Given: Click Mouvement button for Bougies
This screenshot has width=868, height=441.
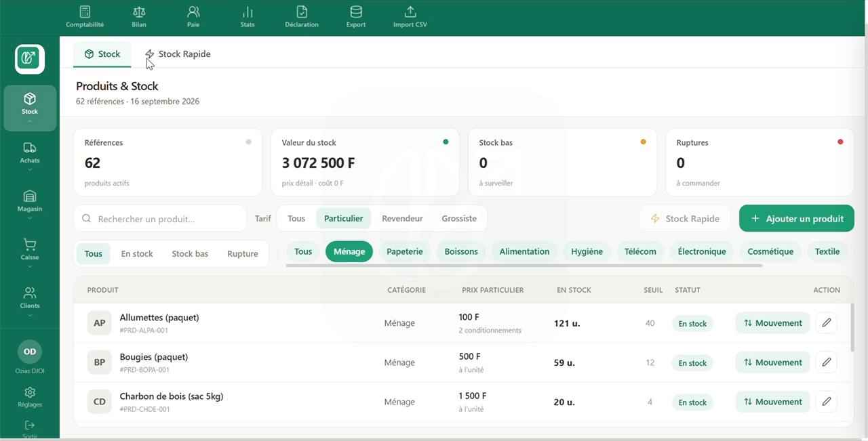Looking at the screenshot, I should click(x=773, y=362).
